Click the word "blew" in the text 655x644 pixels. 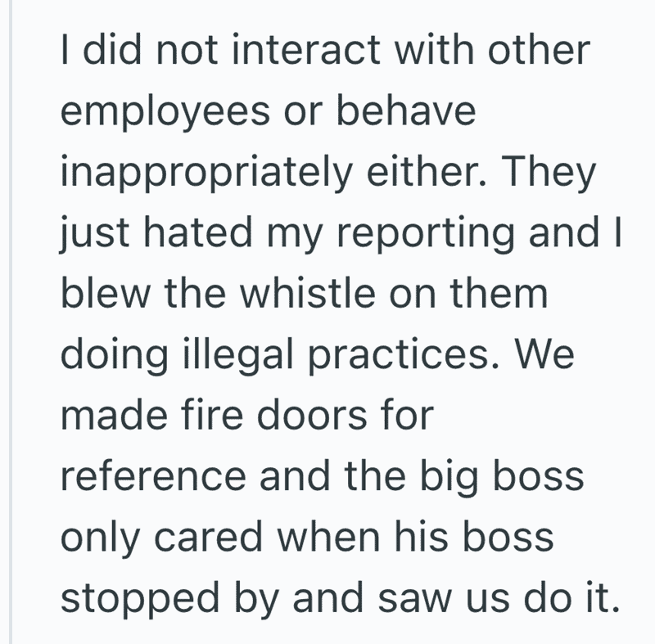(x=106, y=294)
